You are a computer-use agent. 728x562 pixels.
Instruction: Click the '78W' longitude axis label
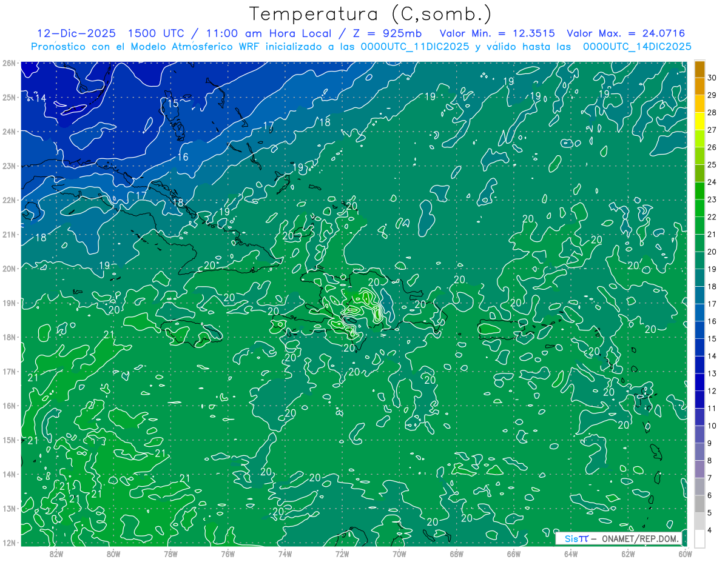coord(170,554)
